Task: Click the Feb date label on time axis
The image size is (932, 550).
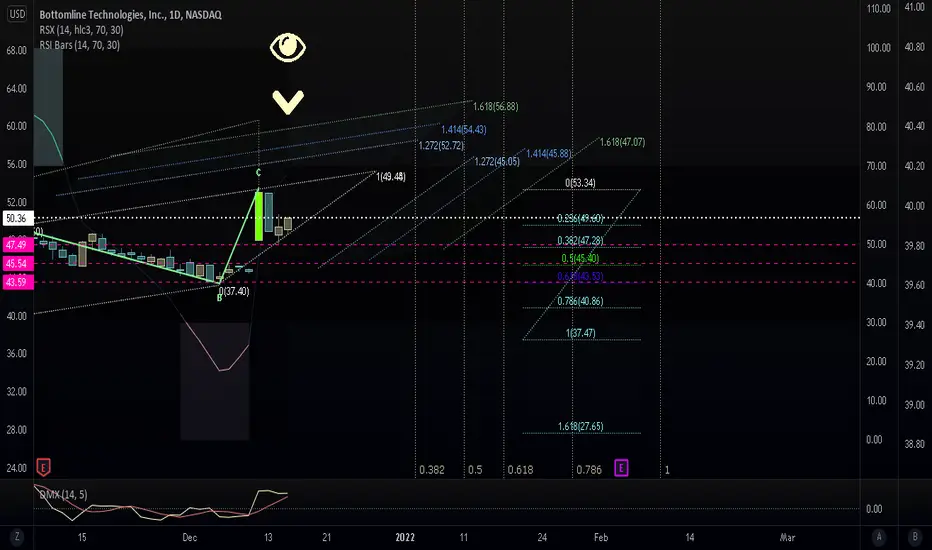Action: coord(601,537)
